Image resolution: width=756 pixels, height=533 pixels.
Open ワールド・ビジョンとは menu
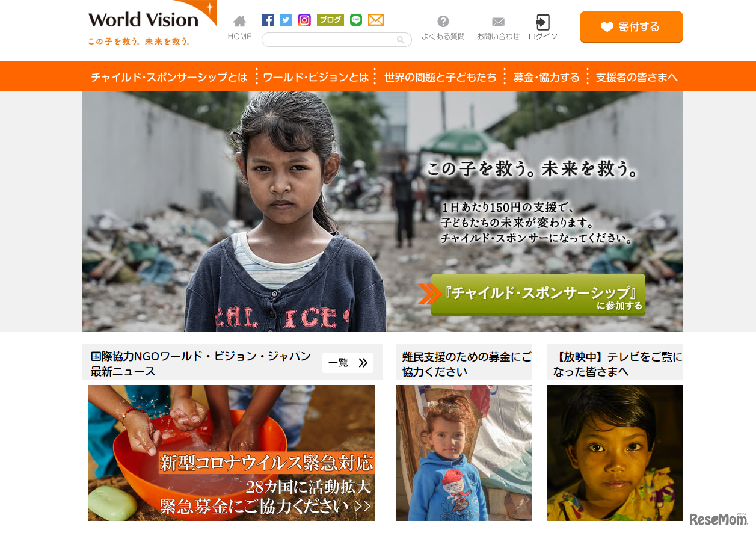[x=316, y=77]
